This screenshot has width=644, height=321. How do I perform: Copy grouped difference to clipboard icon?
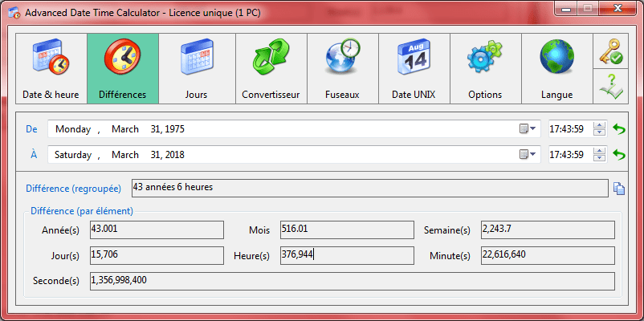click(x=619, y=189)
